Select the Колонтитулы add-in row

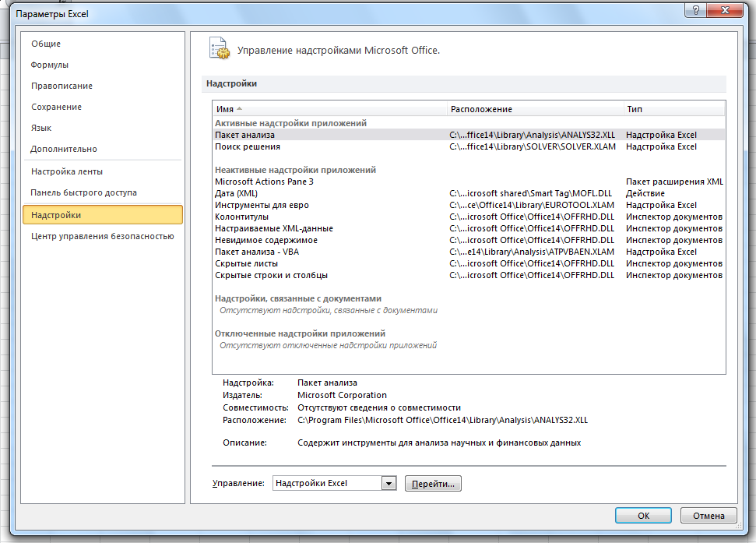coord(469,217)
